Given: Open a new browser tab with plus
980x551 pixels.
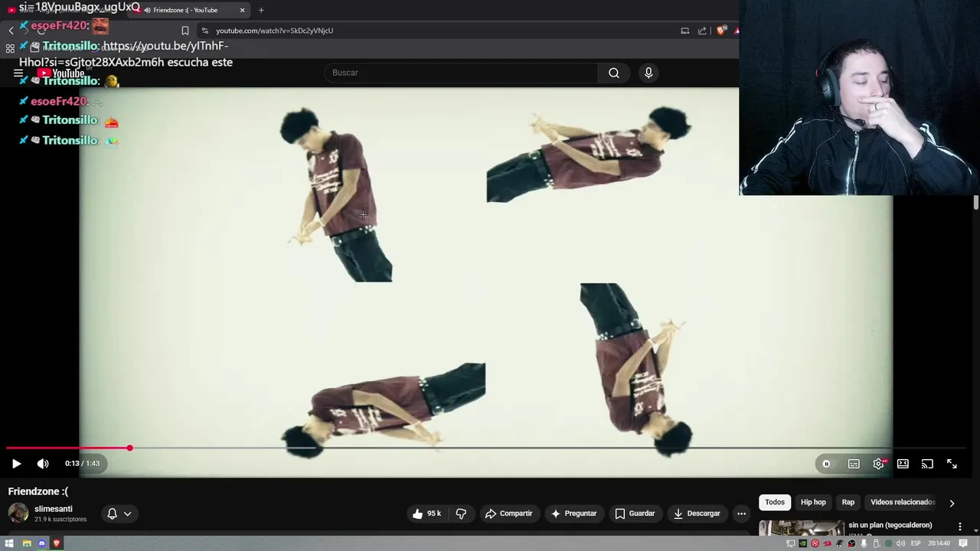Looking at the screenshot, I should click(261, 10).
